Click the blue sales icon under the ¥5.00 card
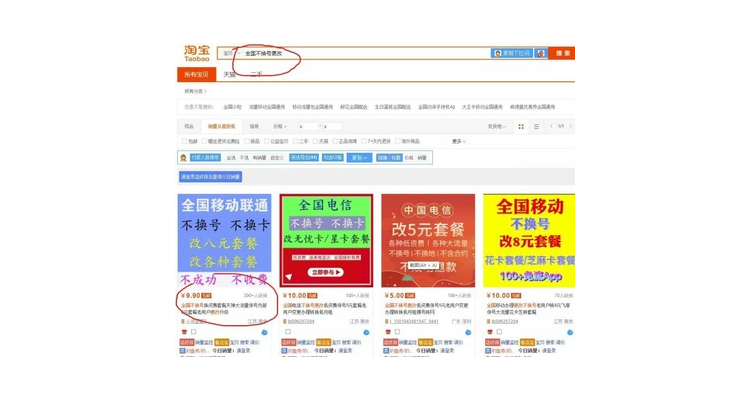Screen dimensions: 750x400 pos(386,351)
